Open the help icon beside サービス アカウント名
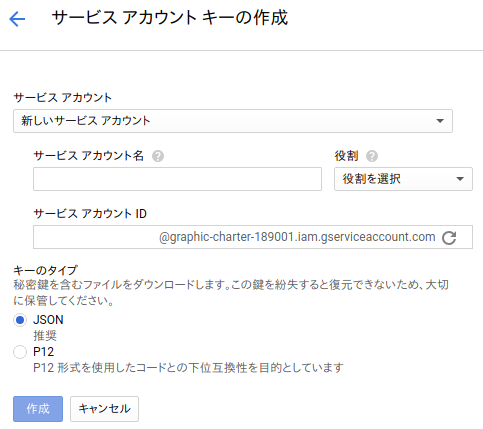483x429 pixels. tap(158, 156)
